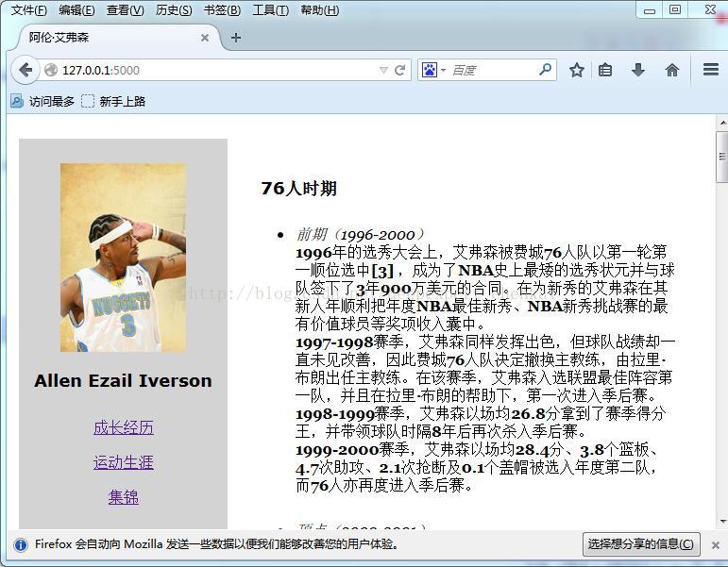The image size is (728, 567).
Task: Open the search engine selector dropdown arrow
Action: pos(444,71)
